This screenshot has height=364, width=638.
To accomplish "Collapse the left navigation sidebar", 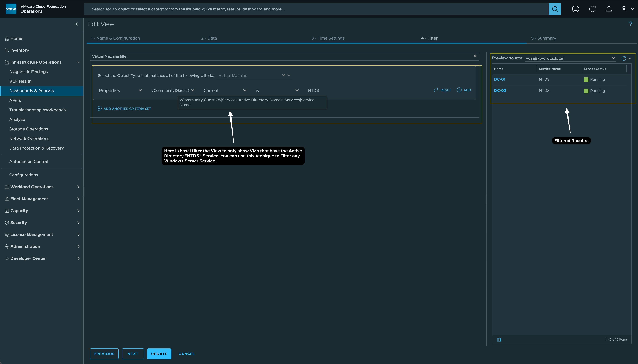I will coord(76,24).
